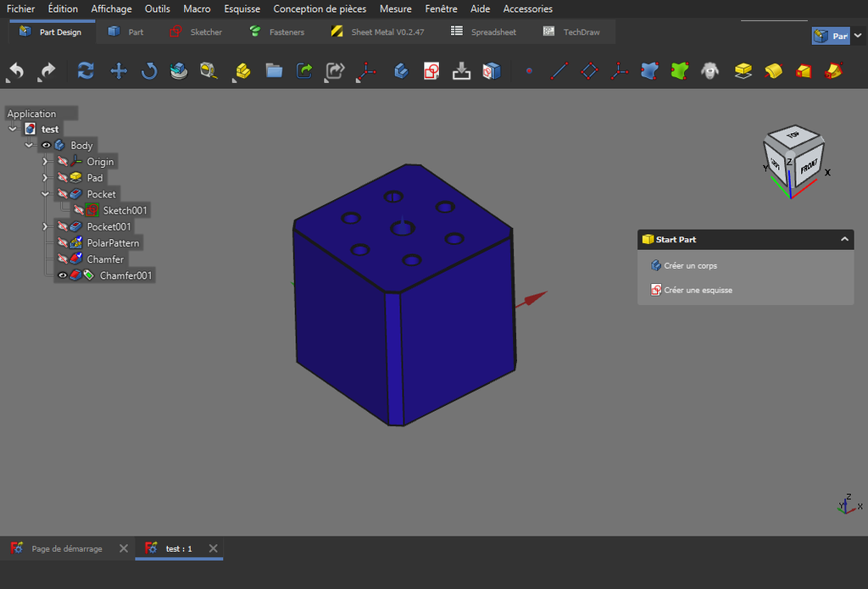Click the measuring tape tool icon

pos(209,71)
